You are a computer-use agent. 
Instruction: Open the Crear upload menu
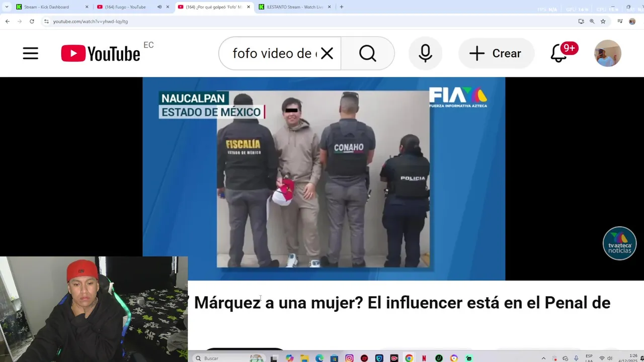(x=496, y=53)
